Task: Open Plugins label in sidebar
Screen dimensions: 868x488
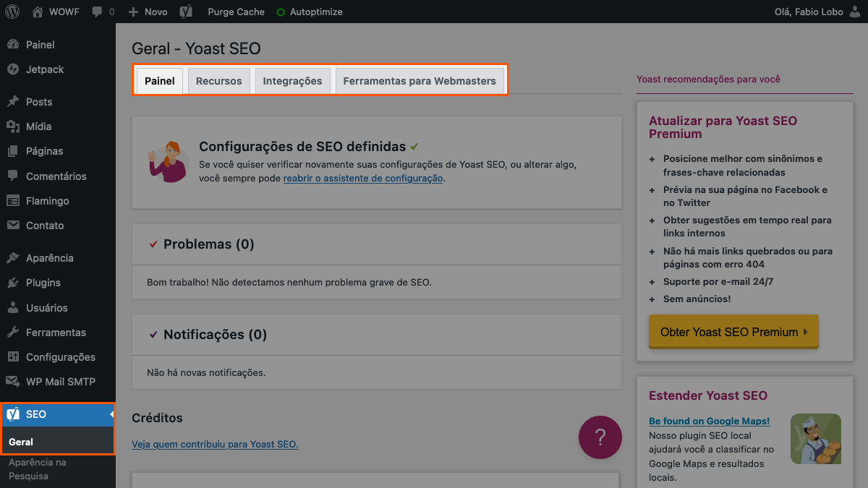Action: (x=43, y=283)
